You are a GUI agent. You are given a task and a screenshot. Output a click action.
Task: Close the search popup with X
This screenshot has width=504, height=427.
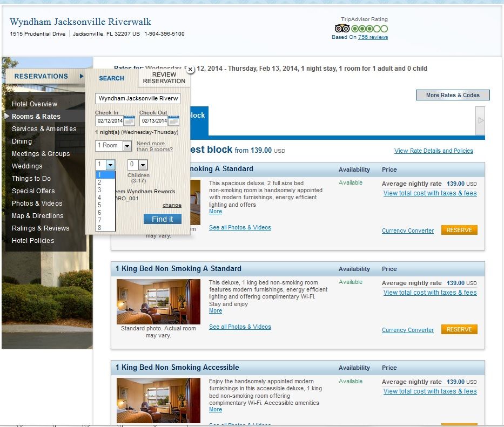[x=190, y=69]
